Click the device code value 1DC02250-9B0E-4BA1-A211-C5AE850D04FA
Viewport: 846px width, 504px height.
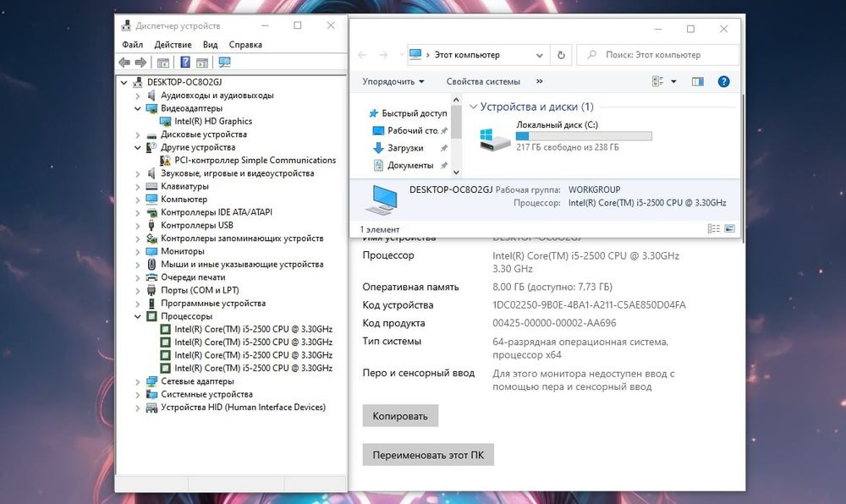(589, 305)
